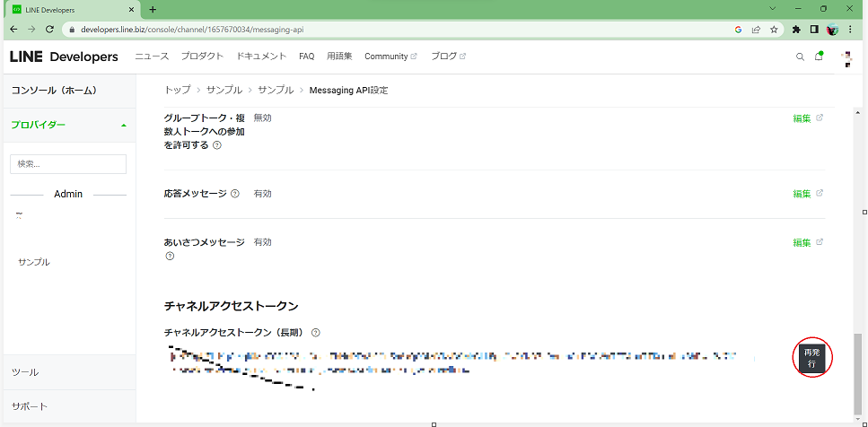Viewport: 868px width, 427px height.
Task: Open the search tabs chevron
Action: [772, 8]
